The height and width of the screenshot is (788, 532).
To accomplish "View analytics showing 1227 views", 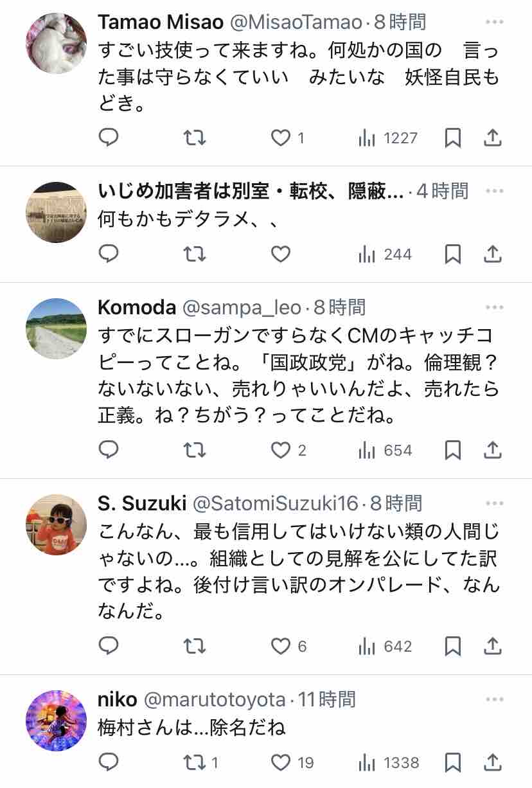I will tap(388, 138).
